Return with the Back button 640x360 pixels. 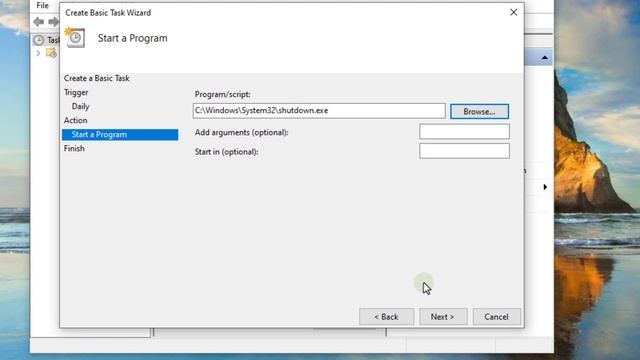(x=386, y=317)
